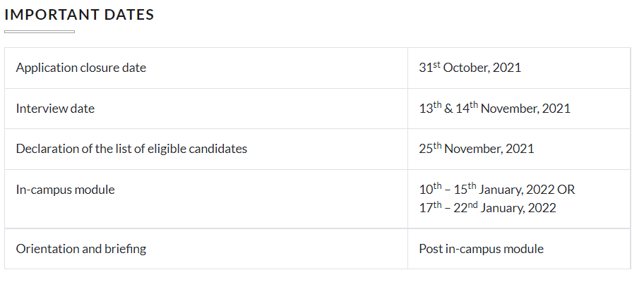Click the In-campus module row label
The height and width of the screenshot is (282, 644).
coord(65,190)
